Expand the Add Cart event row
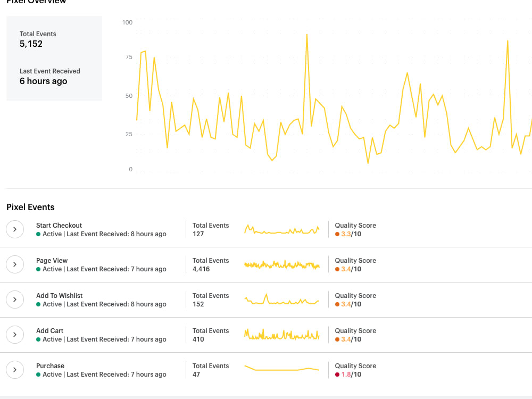This screenshot has width=532, height=399. (15, 335)
